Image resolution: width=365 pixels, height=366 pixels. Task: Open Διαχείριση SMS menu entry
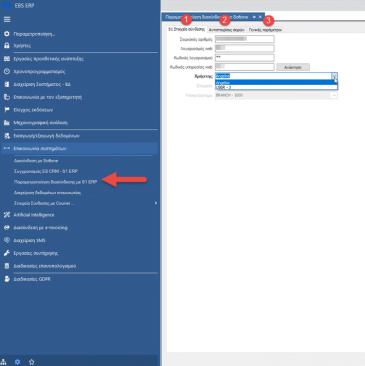click(x=29, y=240)
